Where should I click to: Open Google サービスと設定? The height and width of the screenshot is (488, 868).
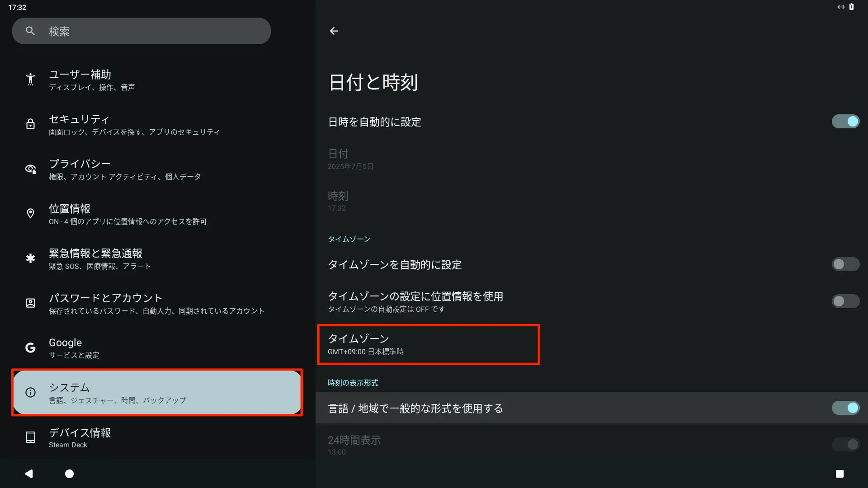[x=157, y=348]
